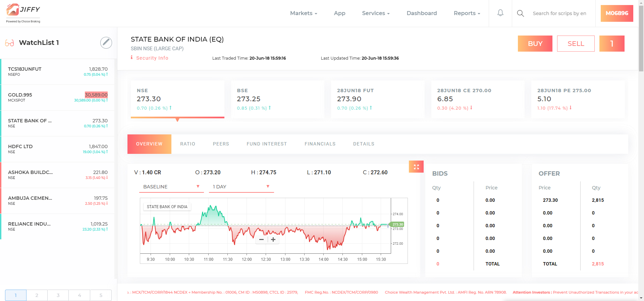The width and height of the screenshot is (644, 301).
Task: Open the Security Info link
Action: click(152, 58)
